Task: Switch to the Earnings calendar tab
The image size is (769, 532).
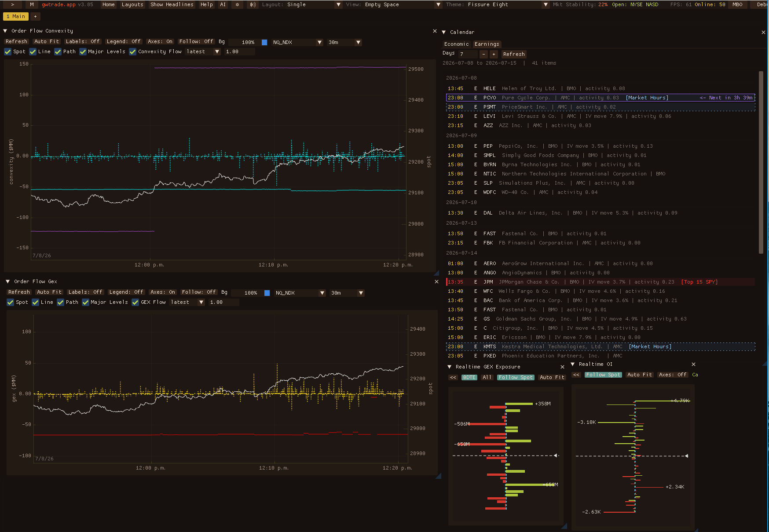Action: tap(487, 44)
